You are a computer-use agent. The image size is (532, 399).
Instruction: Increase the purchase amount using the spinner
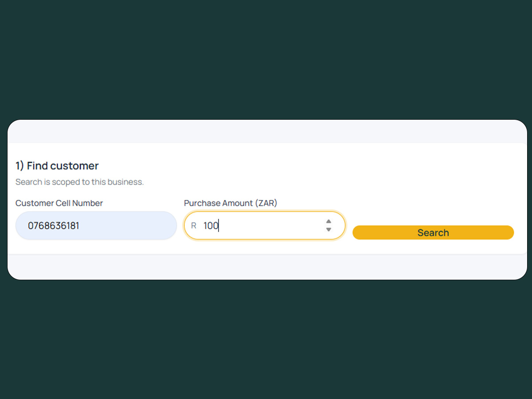329,222
